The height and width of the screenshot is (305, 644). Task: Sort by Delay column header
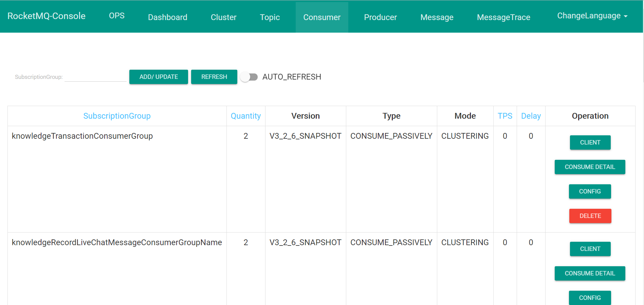coord(531,116)
